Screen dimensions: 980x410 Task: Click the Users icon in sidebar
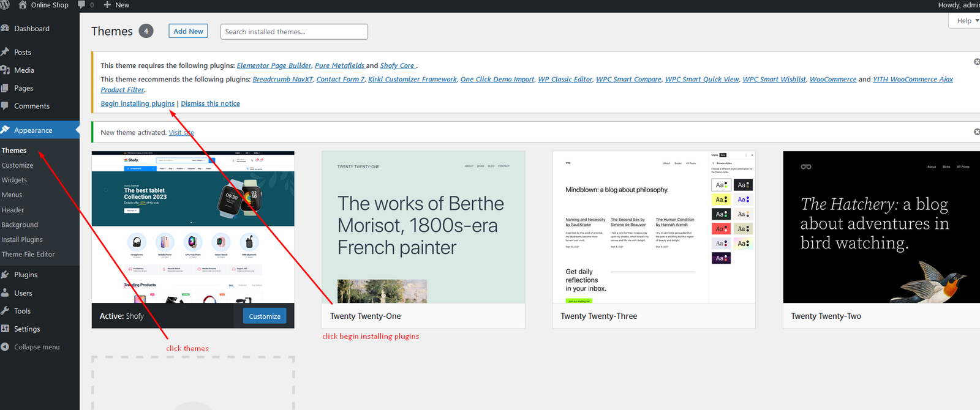(x=5, y=293)
